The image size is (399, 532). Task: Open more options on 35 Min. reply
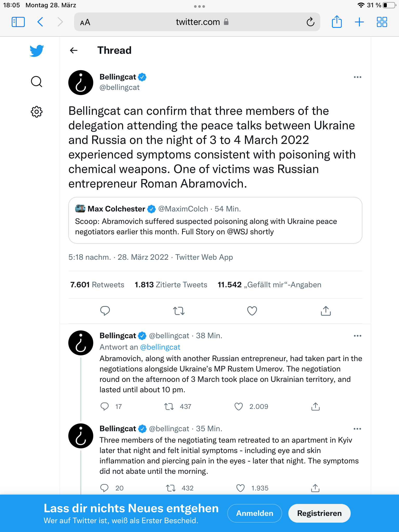(357, 429)
